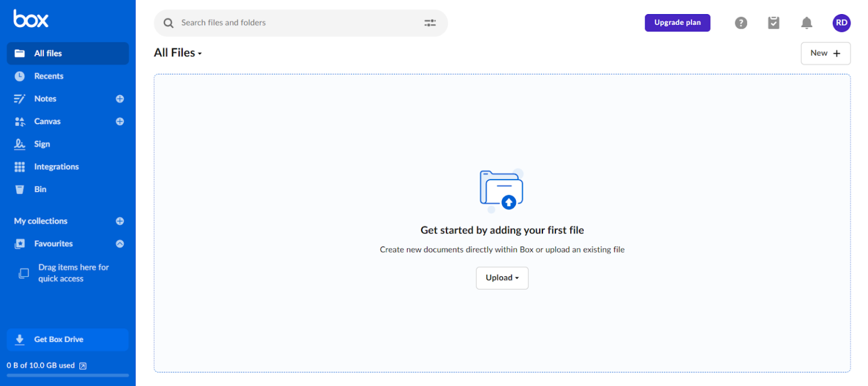Open the notifications bell

coord(806,23)
